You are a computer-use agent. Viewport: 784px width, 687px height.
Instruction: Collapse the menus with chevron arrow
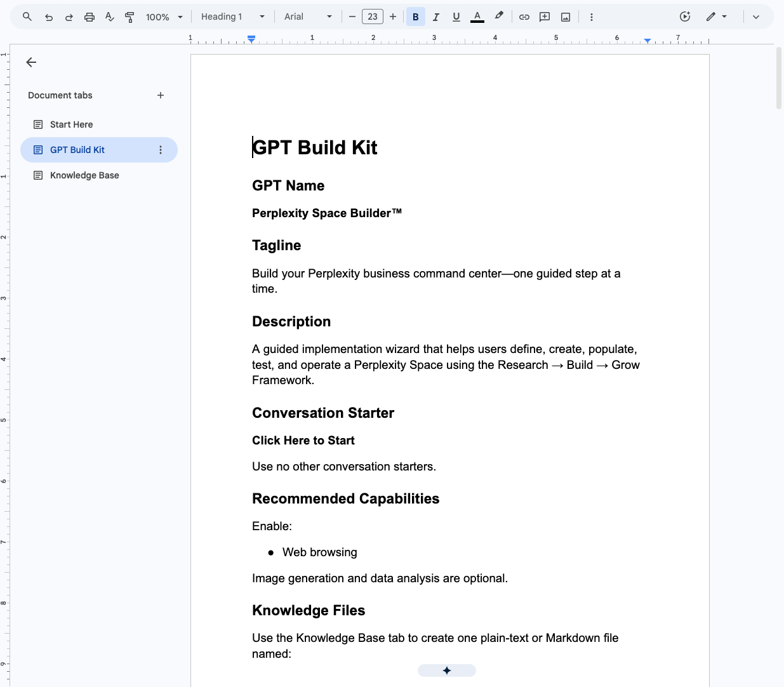tap(756, 17)
